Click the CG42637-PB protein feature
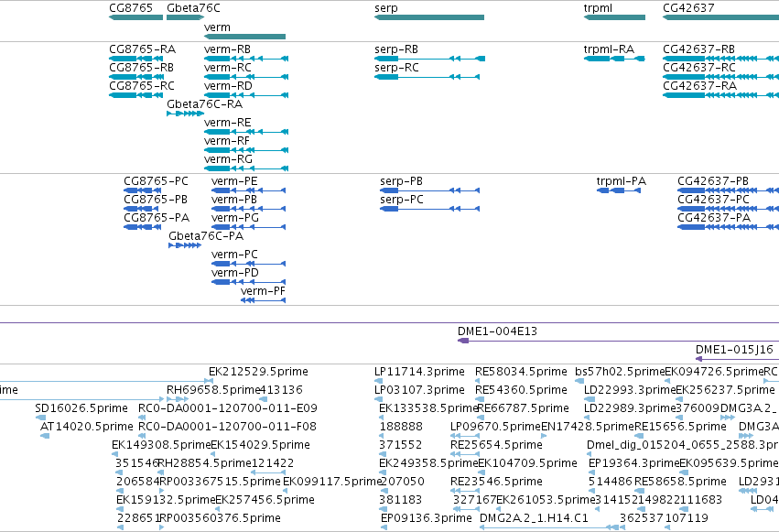779x532 pixels. [729, 190]
